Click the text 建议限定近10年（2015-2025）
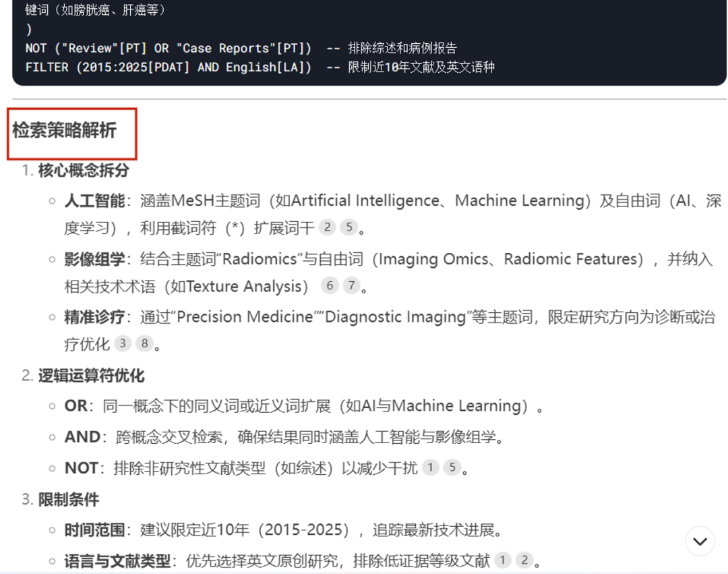This screenshot has width=728, height=574. 245,530
